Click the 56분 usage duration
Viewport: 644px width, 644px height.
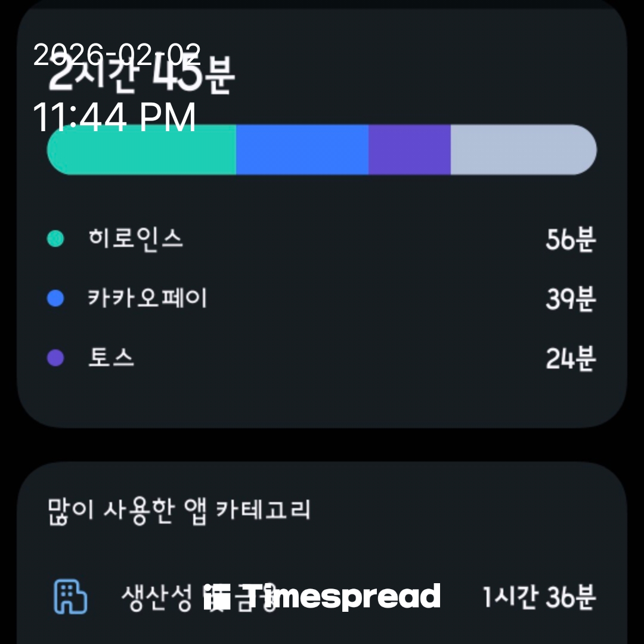click(x=570, y=240)
